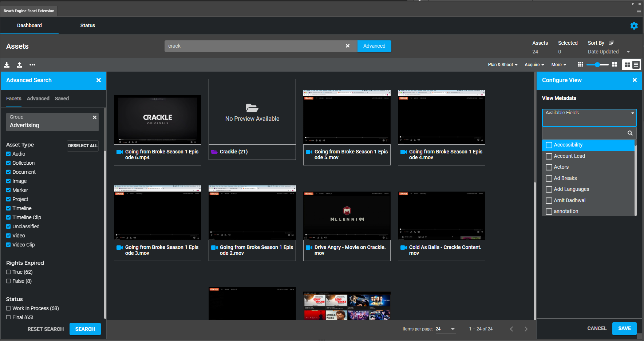Check the Accessibility field
Screen dimensions: 644x341
pyautogui.click(x=549, y=145)
